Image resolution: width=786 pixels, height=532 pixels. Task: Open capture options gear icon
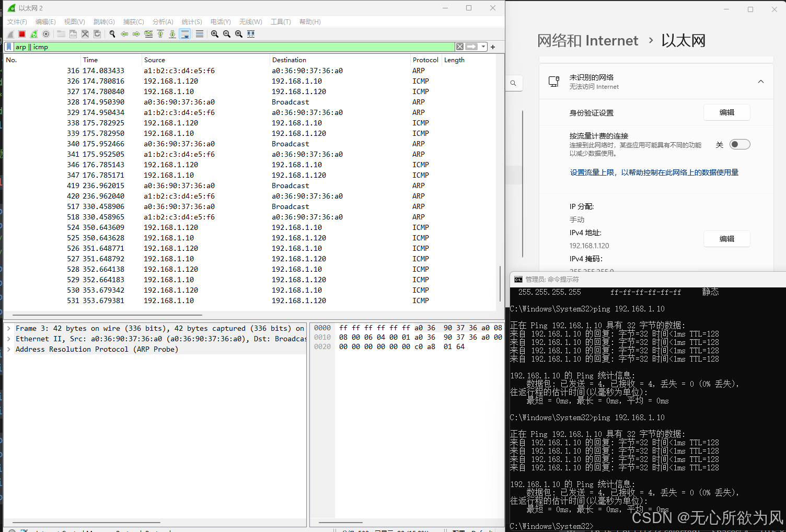[46, 34]
